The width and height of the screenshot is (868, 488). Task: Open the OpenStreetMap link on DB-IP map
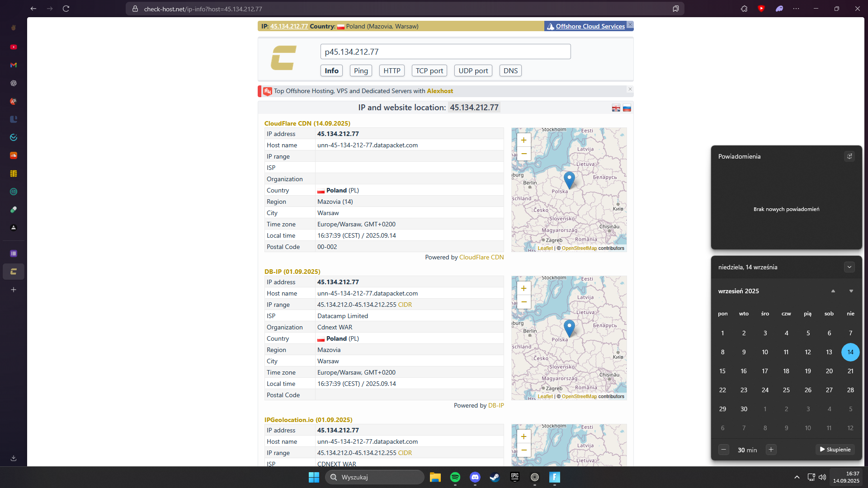pyautogui.click(x=579, y=396)
